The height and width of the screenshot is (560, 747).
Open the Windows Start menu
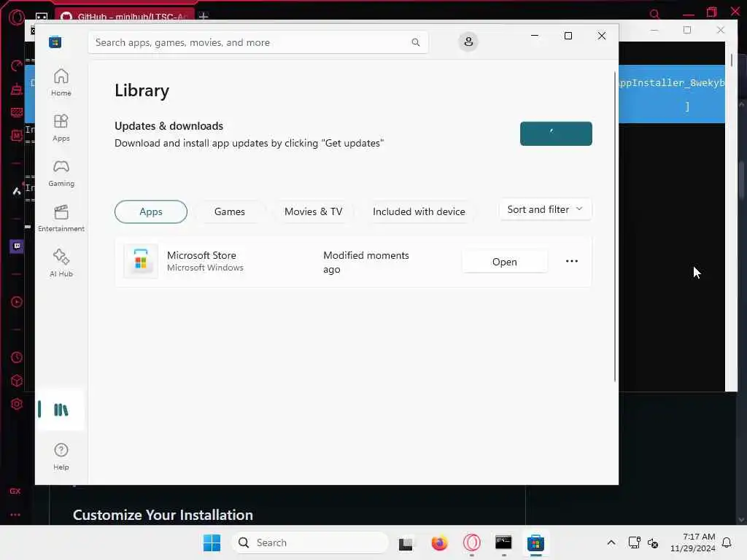pos(212,542)
